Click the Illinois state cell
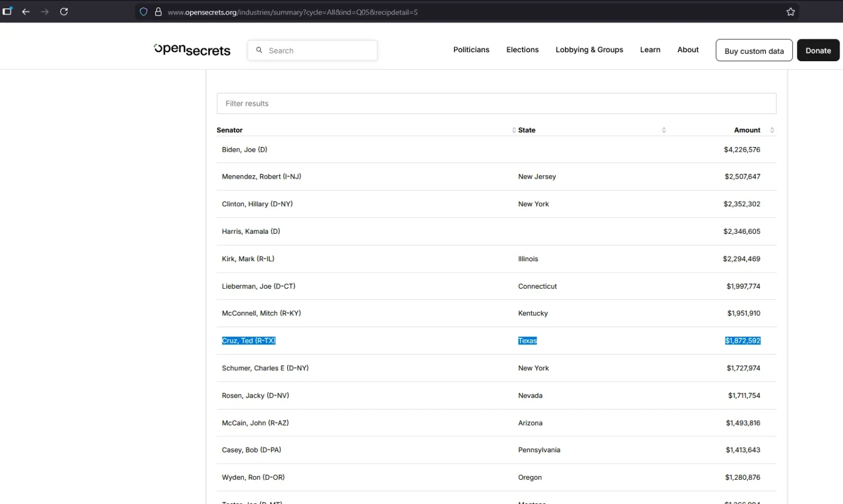843x504 pixels. [528, 259]
